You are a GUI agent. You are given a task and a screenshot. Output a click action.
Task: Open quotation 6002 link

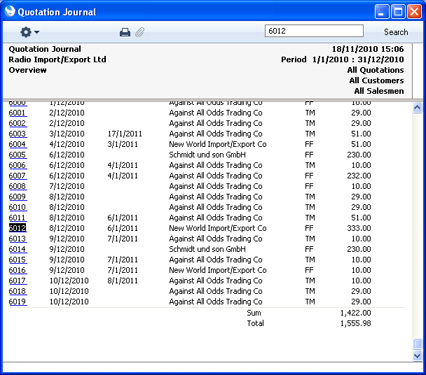click(17, 123)
